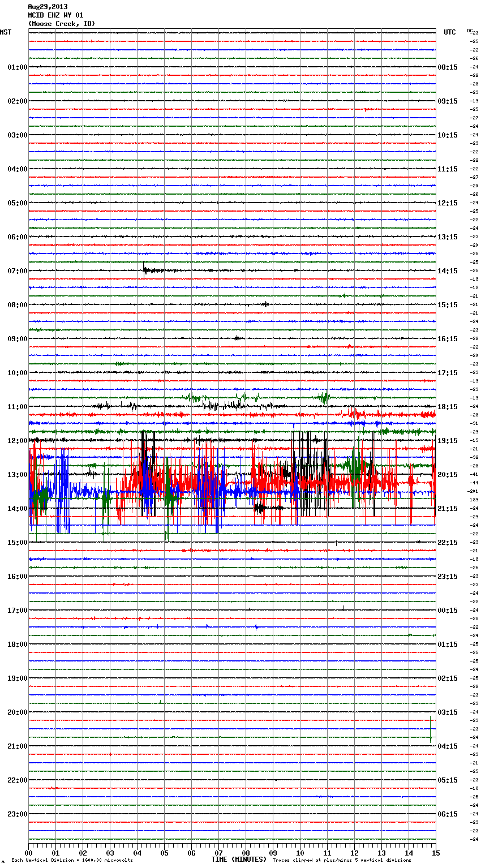This screenshot has width=481, height=868.
Task: Click the 'Each Vertical Division = 1600.00 microvolts' note
Action: coord(72,860)
